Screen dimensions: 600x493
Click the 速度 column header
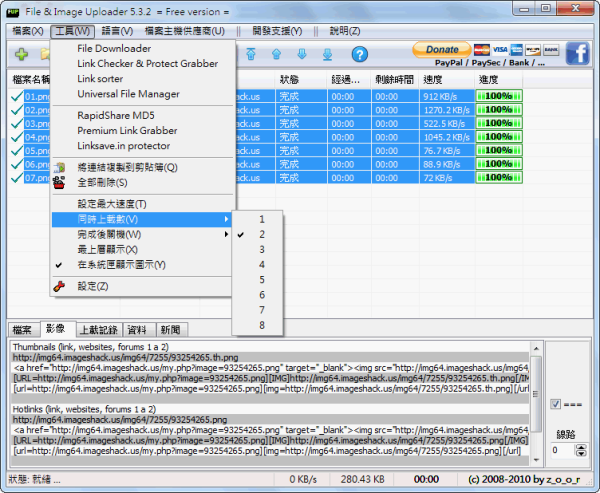(447, 80)
